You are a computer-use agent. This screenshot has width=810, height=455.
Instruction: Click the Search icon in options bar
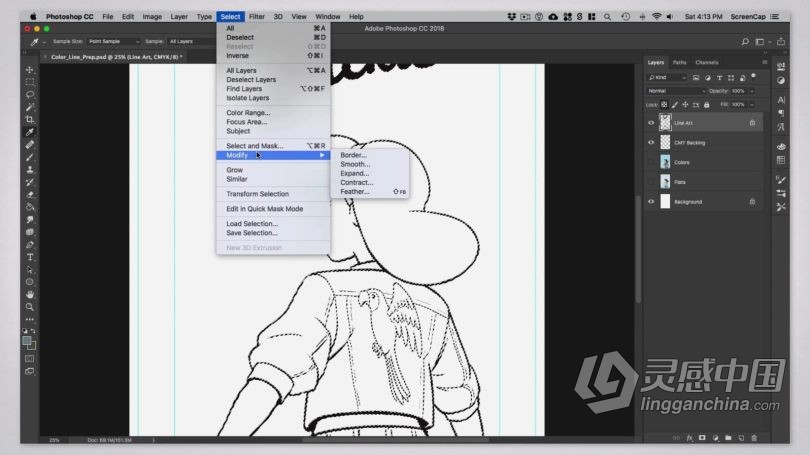coord(745,42)
